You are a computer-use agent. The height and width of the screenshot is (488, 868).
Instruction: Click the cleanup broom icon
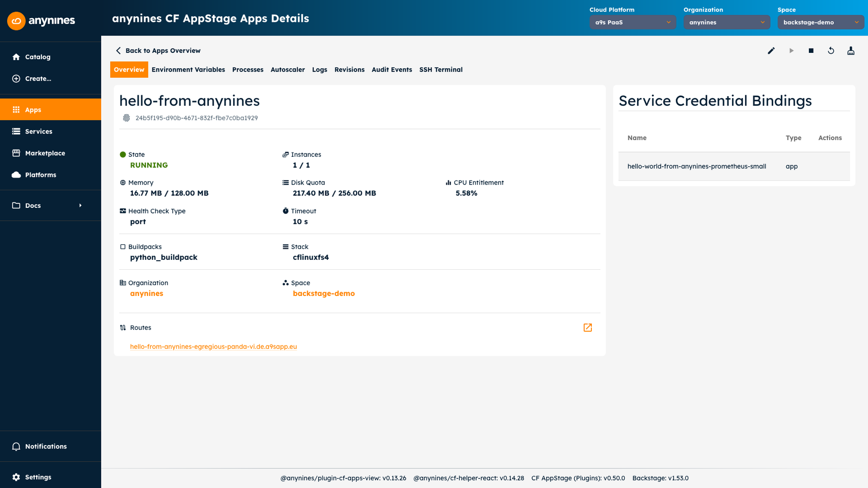tap(851, 51)
